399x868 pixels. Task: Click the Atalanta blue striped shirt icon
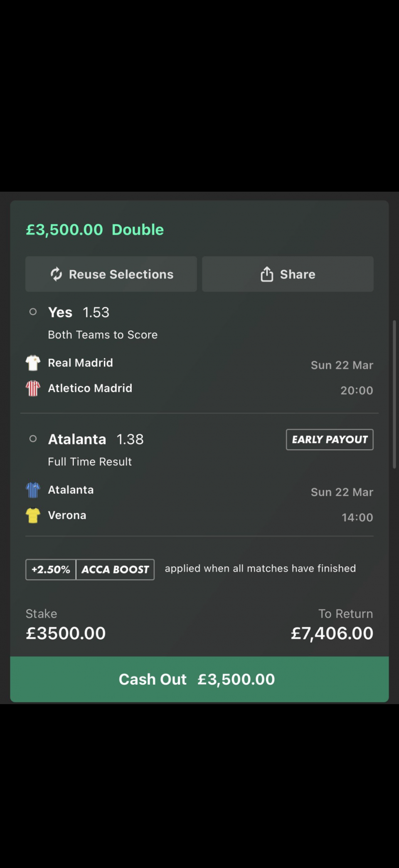(x=33, y=490)
